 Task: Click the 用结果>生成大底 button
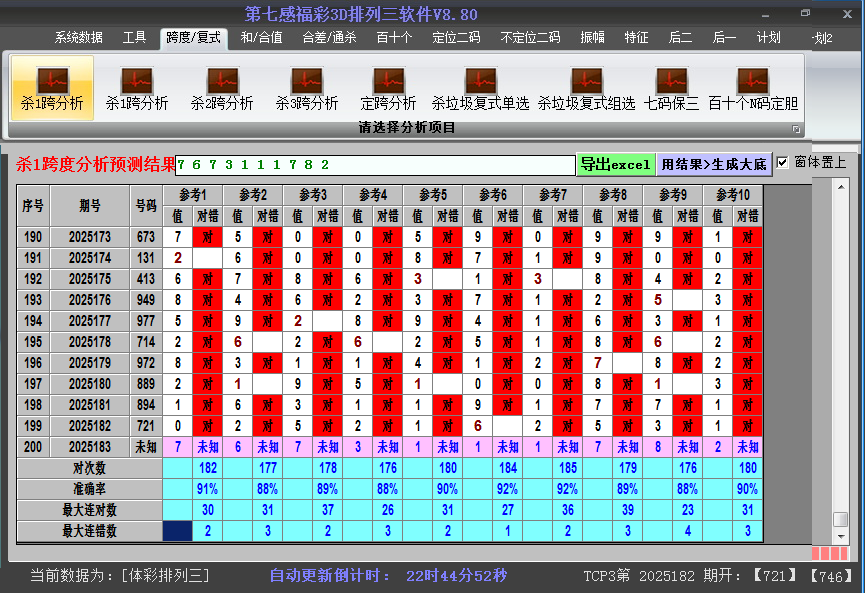714,164
